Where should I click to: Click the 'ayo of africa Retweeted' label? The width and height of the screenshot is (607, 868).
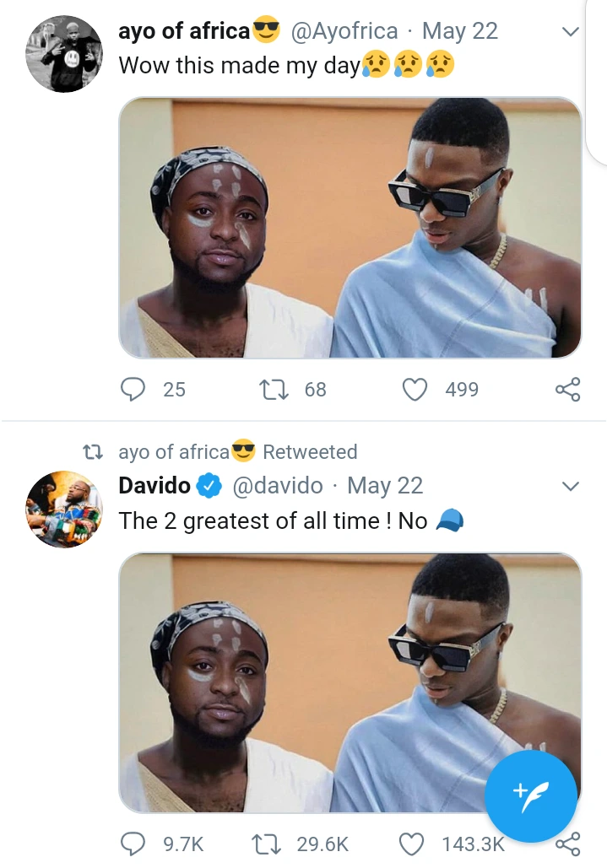coord(238,452)
